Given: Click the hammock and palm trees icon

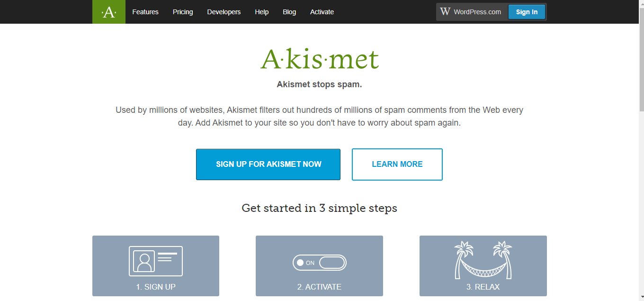Looking at the screenshot, I should coord(483,260).
